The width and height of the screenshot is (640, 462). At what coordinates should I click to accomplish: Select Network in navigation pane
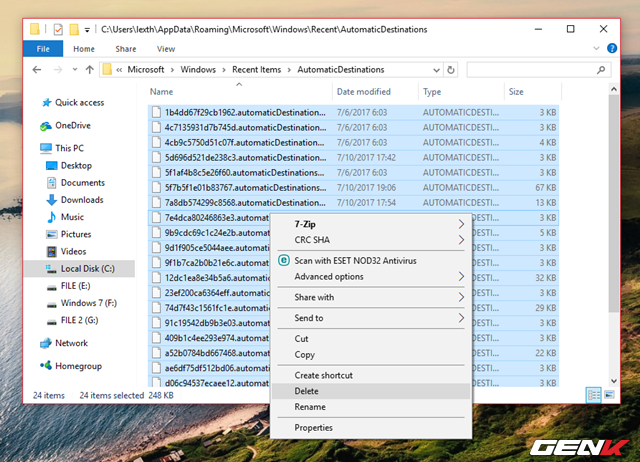coord(71,343)
